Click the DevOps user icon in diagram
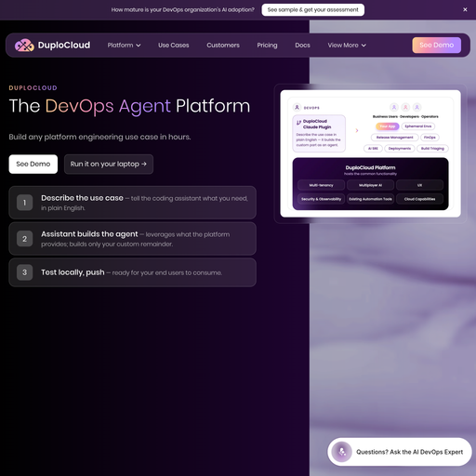Screen dimensions: 476x476 coord(297,107)
